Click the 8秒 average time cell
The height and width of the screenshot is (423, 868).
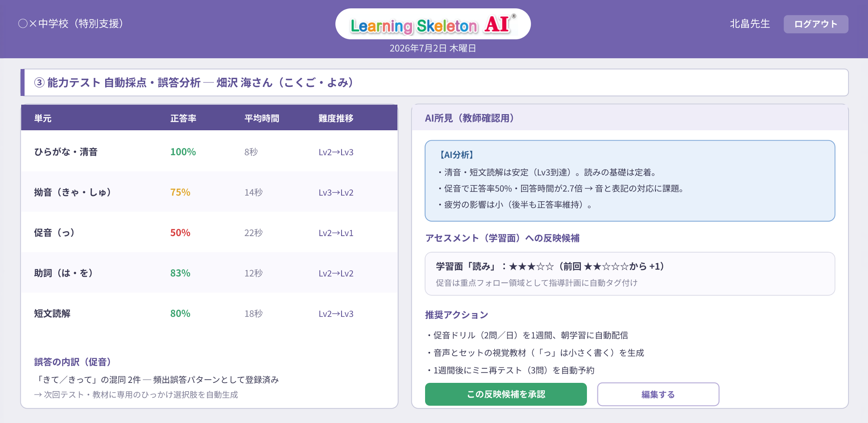(x=251, y=152)
